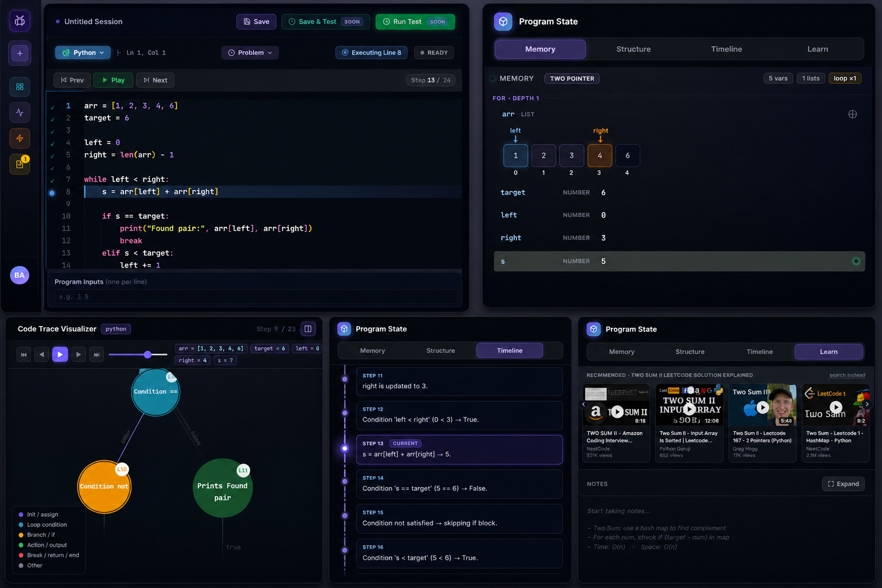Toggle the split layout icon in Code Trace Visualizer

click(308, 329)
